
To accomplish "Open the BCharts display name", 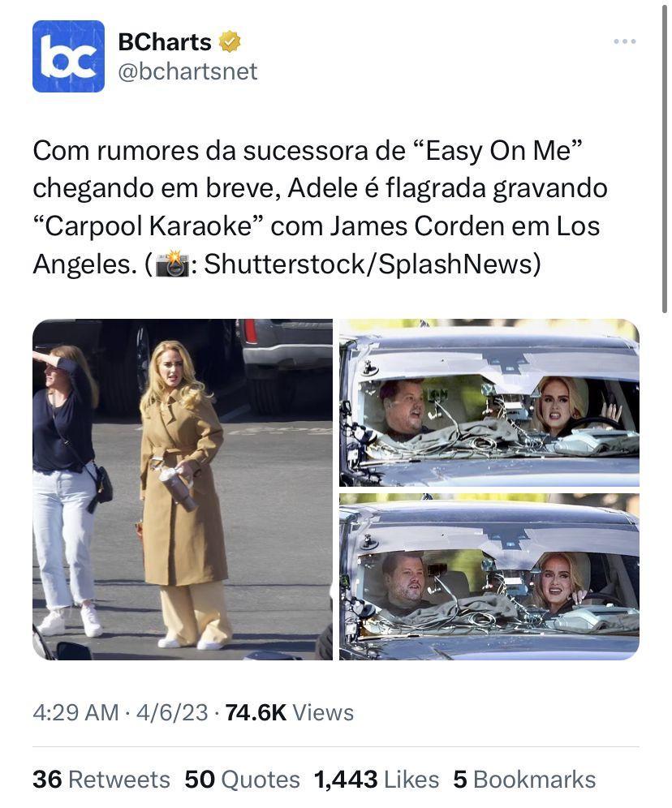I will coord(165,41).
